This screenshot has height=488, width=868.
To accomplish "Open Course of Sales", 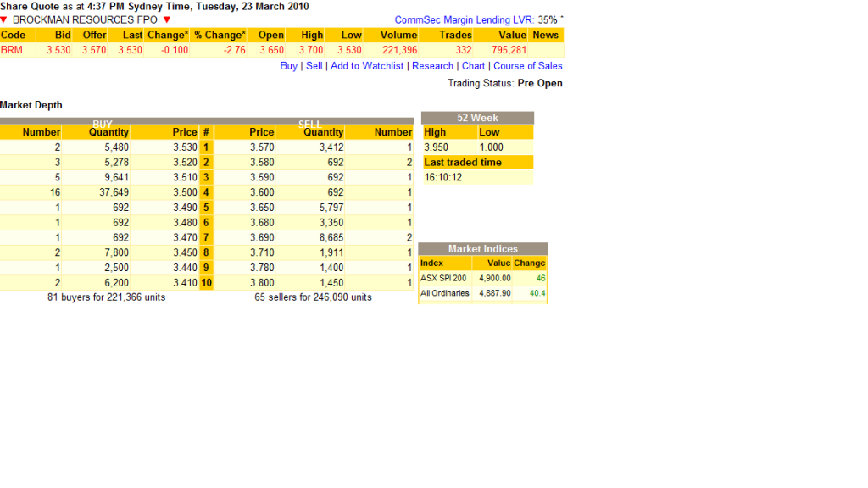I will click(x=527, y=66).
